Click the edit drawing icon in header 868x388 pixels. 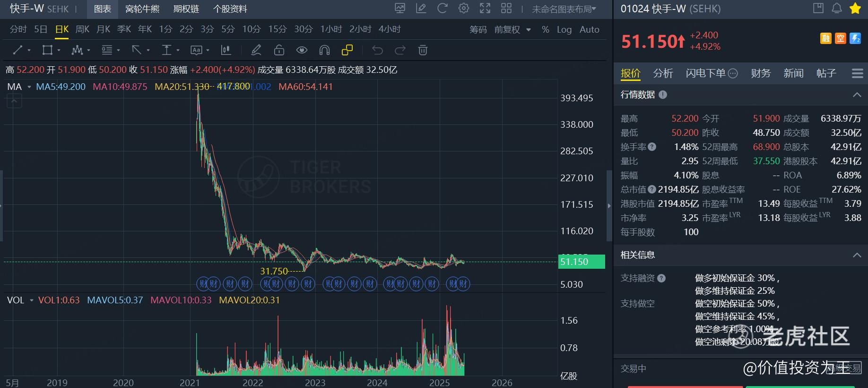click(421, 9)
